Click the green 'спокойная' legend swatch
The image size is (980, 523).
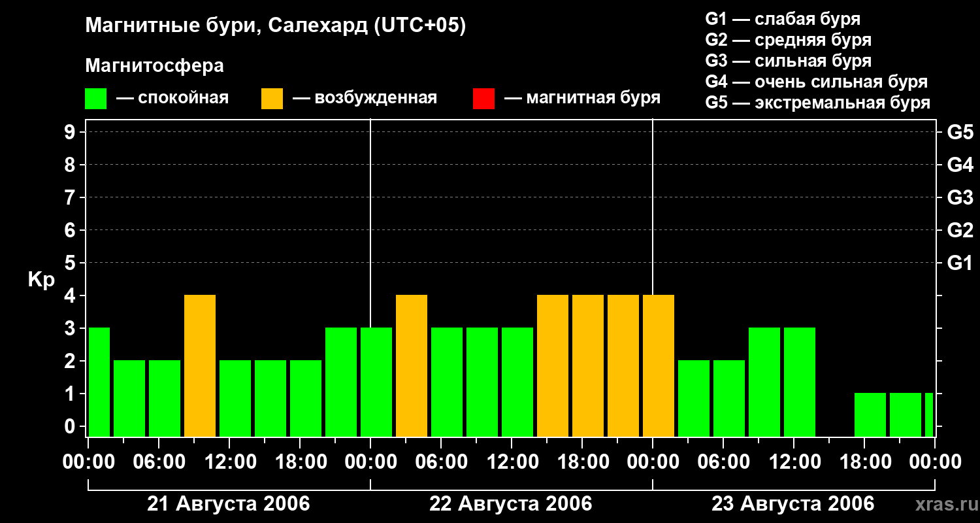(x=95, y=99)
